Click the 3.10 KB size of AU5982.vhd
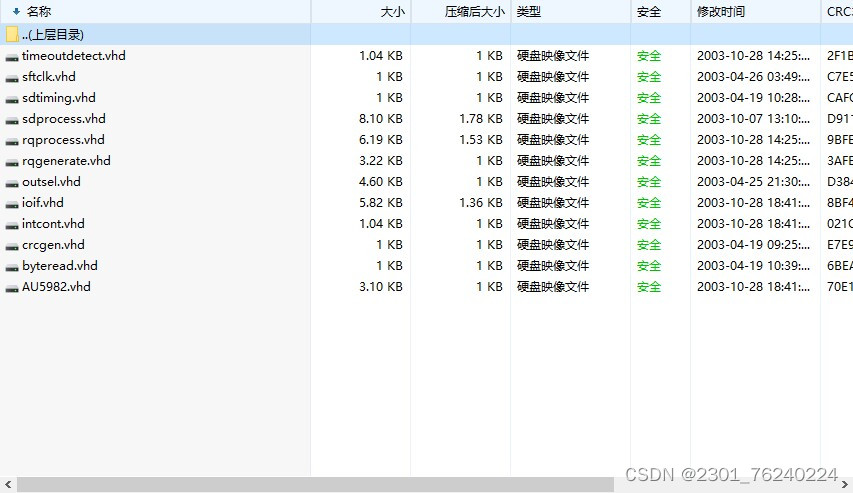Viewport: 853px width, 493px height. (x=380, y=287)
